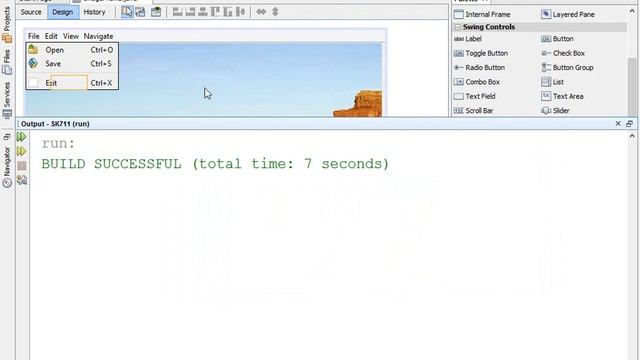Pick Combo Box from palette
Screen dimensions: 640x360
(477, 82)
